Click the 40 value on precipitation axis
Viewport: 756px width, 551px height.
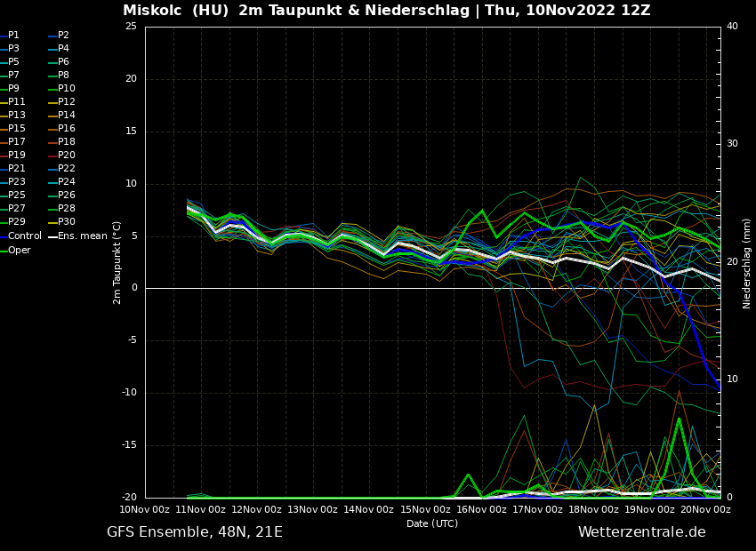point(732,27)
